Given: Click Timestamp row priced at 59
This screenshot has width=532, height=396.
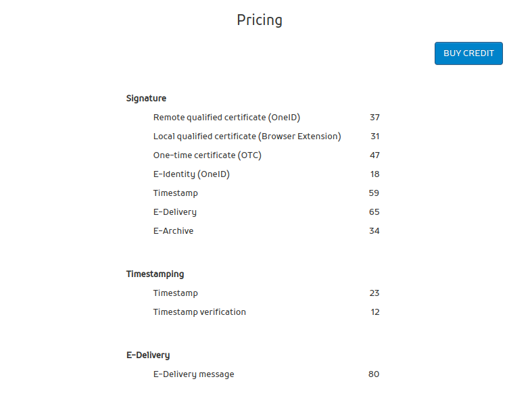Looking at the screenshot, I should click(x=175, y=193).
